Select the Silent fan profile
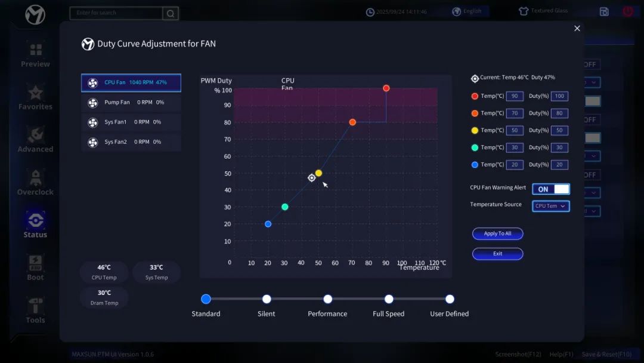Screen dimensions: 644x363 [x=267, y=299]
